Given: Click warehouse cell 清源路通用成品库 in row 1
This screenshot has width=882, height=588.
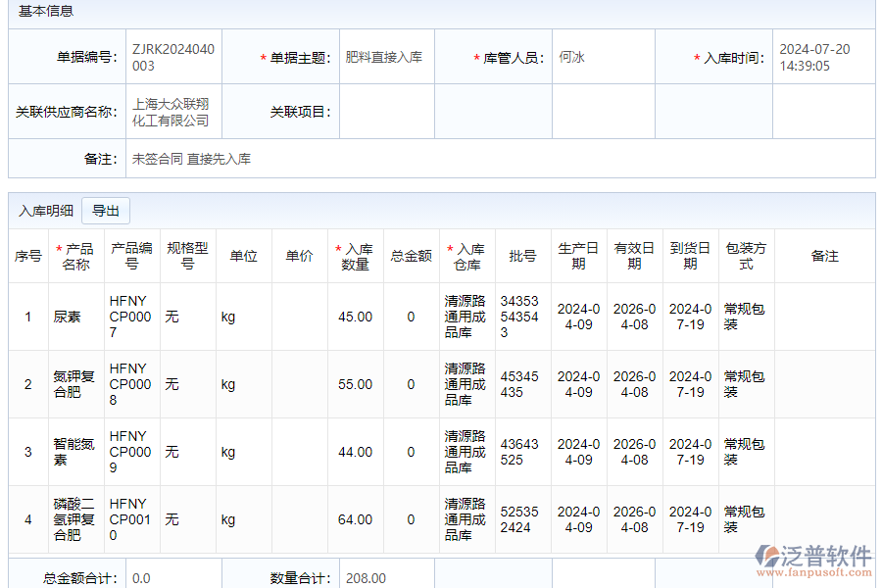Looking at the screenshot, I should point(468,316).
